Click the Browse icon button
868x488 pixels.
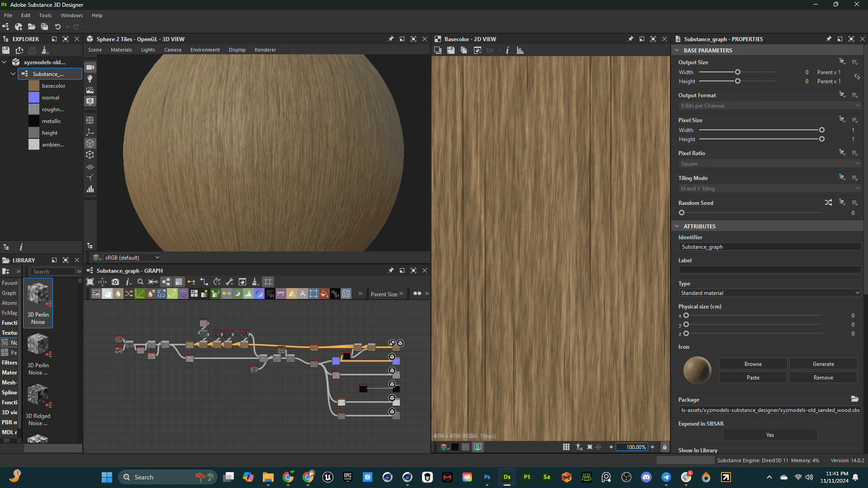pos(753,364)
